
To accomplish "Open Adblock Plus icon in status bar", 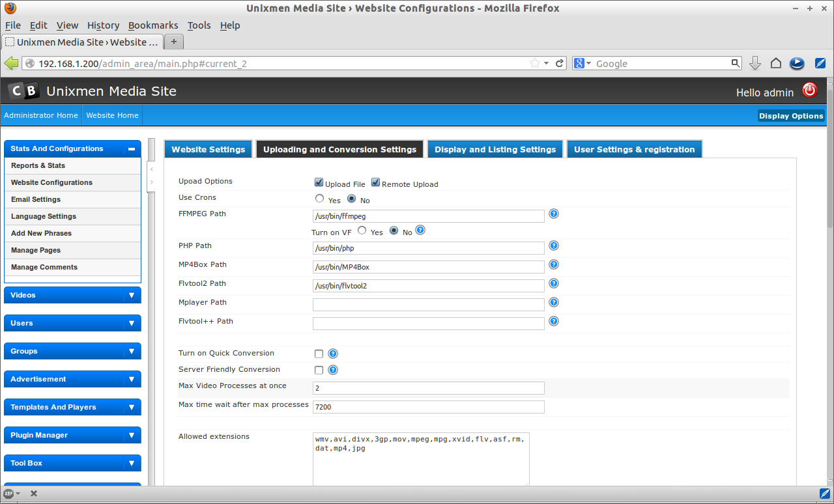I will (x=8, y=494).
